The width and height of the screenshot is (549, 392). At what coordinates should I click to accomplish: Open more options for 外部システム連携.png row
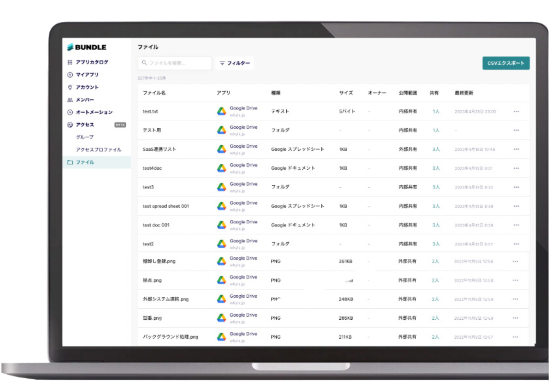pyautogui.click(x=515, y=299)
